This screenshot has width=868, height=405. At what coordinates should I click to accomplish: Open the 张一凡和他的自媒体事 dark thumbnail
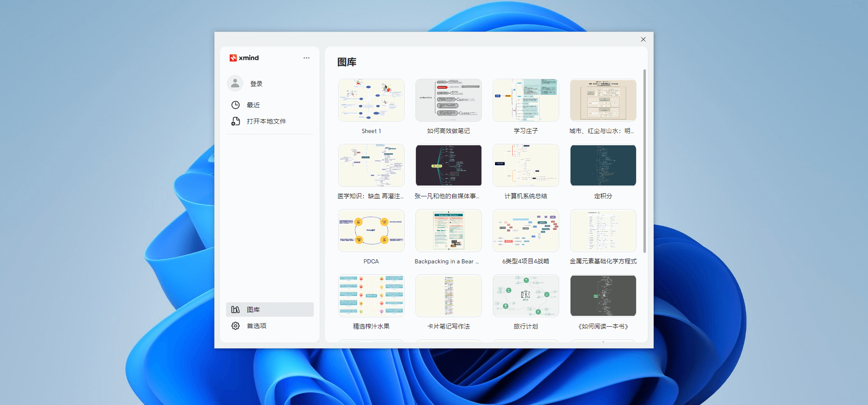(x=448, y=165)
